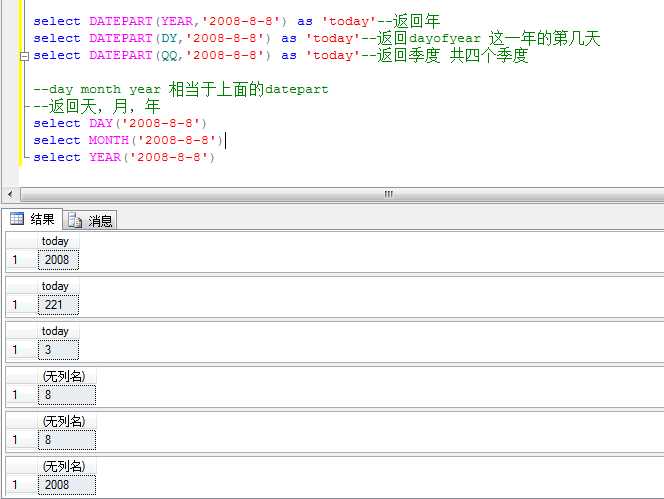Select the 2008 cell in last result grid
The height and width of the screenshot is (499, 664).
click(x=66, y=485)
